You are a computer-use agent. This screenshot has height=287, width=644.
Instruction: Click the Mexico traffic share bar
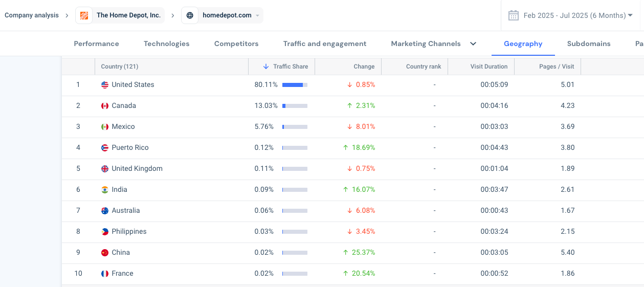click(295, 127)
